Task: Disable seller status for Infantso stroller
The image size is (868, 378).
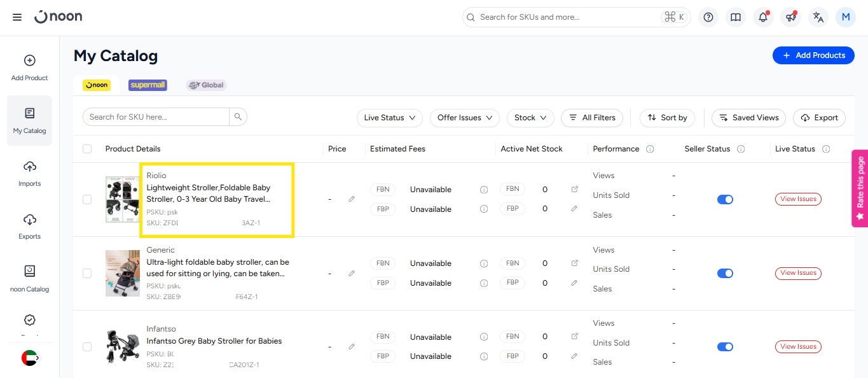Action: [725, 347]
